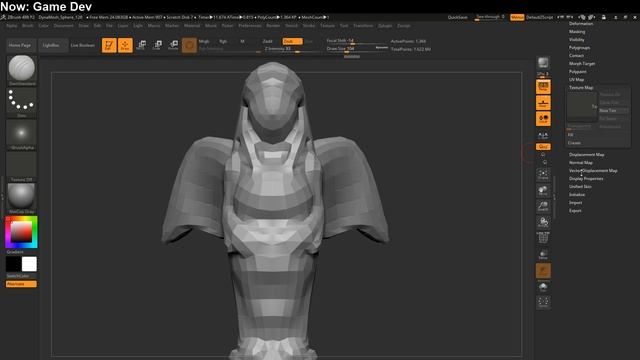
Task: Expand the Display Properties subpalette
Action: point(586,178)
